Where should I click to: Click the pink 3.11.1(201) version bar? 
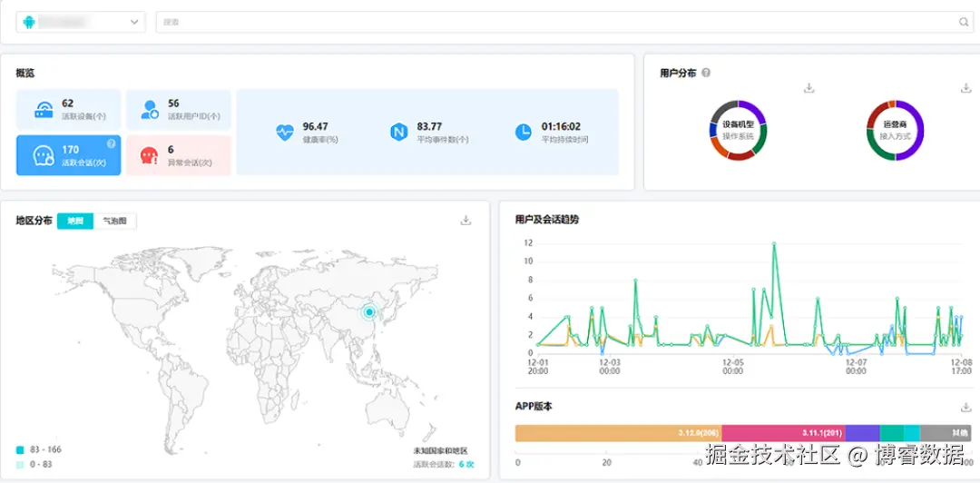pos(784,433)
